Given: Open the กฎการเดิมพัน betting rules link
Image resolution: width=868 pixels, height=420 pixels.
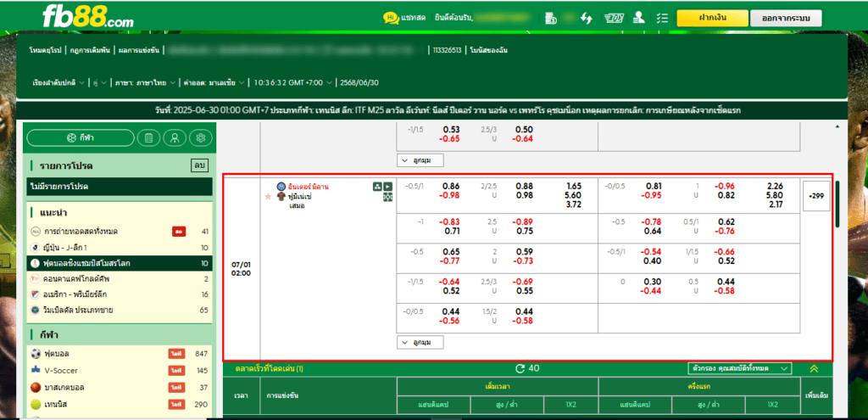Looking at the screenshot, I should pyautogui.click(x=90, y=50).
